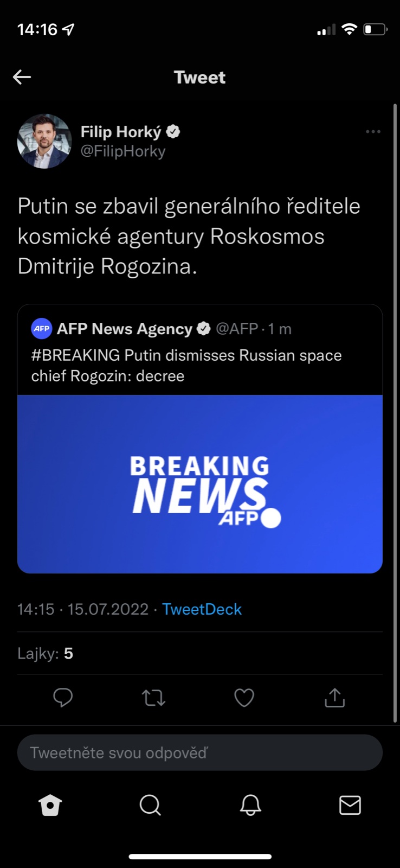
Task: Go to Home tab in bottom bar
Action: tap(50, 805)
